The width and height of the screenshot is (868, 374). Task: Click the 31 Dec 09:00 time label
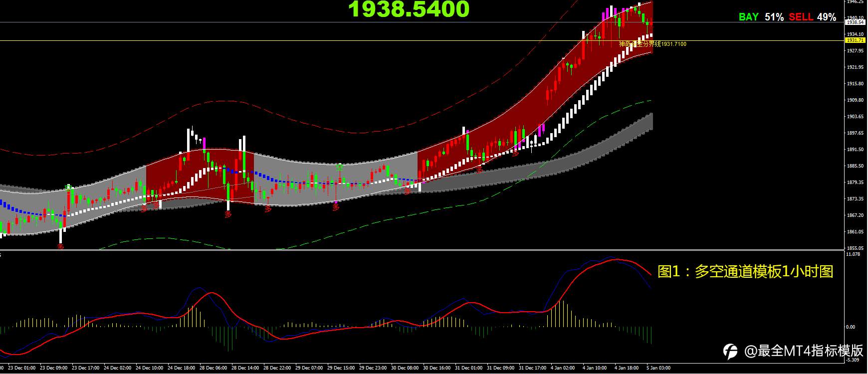(501, 368)
